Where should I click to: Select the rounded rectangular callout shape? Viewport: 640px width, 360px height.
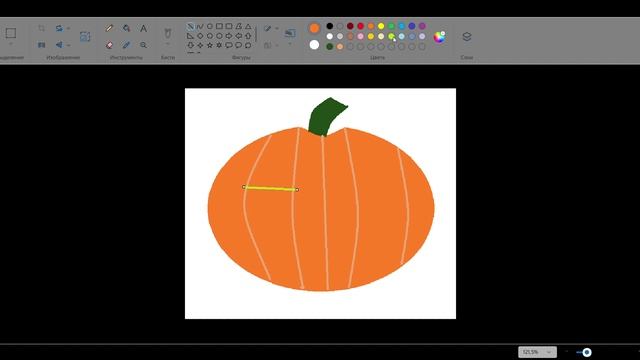click(229, 45)
